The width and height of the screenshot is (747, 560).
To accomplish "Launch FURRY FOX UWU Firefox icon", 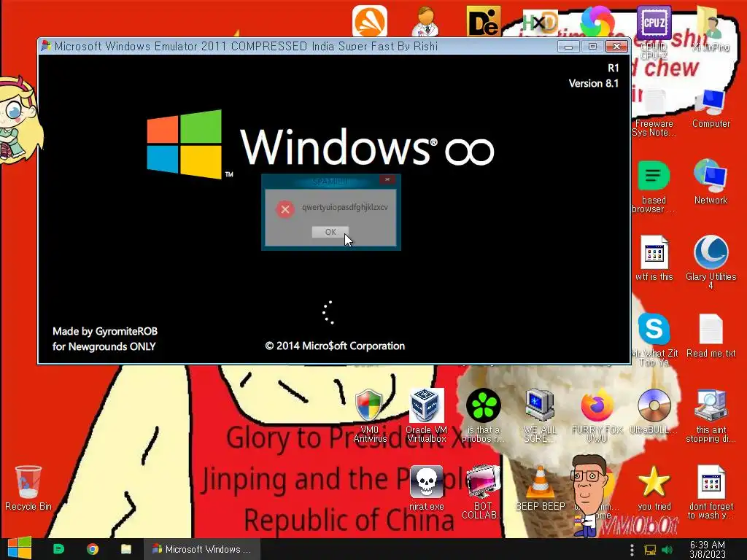I will point(597,415).
